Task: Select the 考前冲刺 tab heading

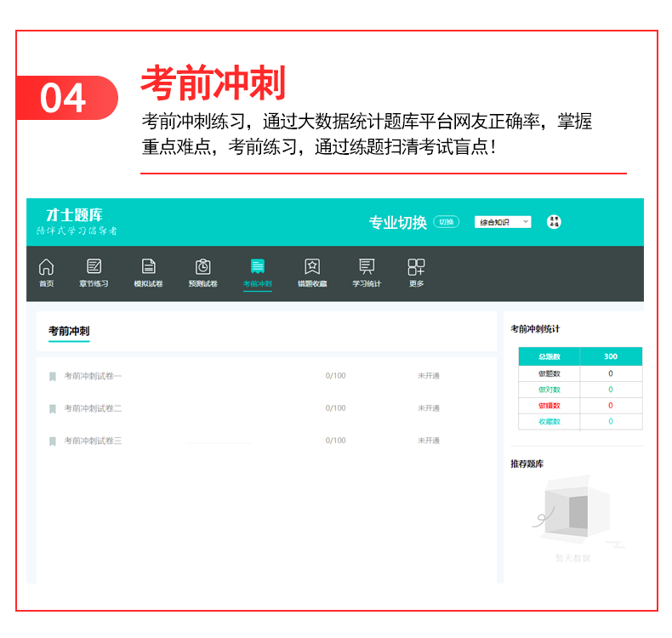Action: (69, 331)
